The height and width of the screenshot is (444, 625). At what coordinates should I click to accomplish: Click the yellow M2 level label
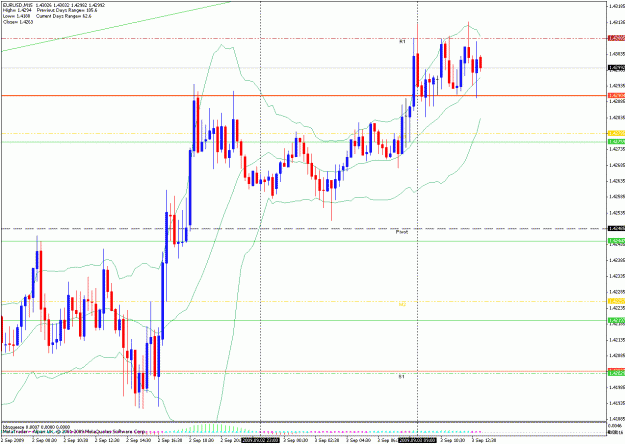tap(402, 304)
